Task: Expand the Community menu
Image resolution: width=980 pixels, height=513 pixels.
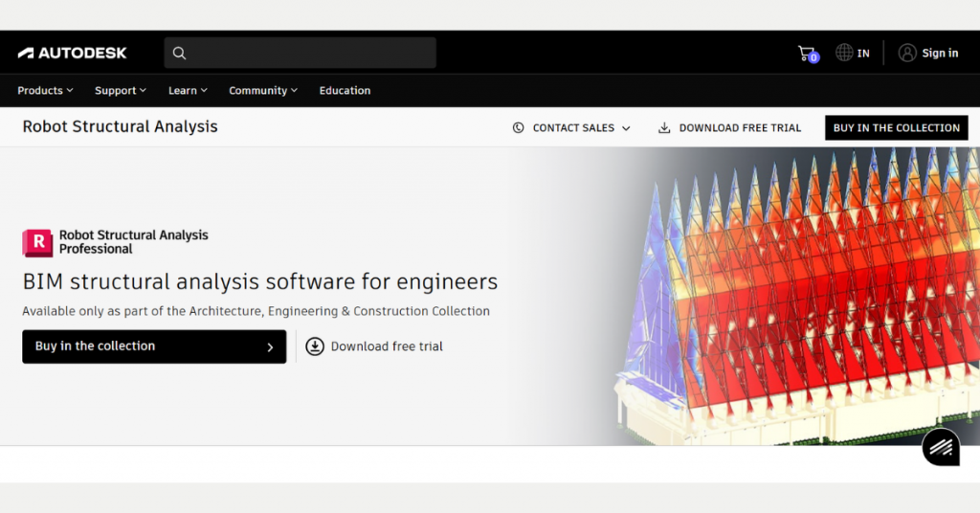Action: coord(263,91)
